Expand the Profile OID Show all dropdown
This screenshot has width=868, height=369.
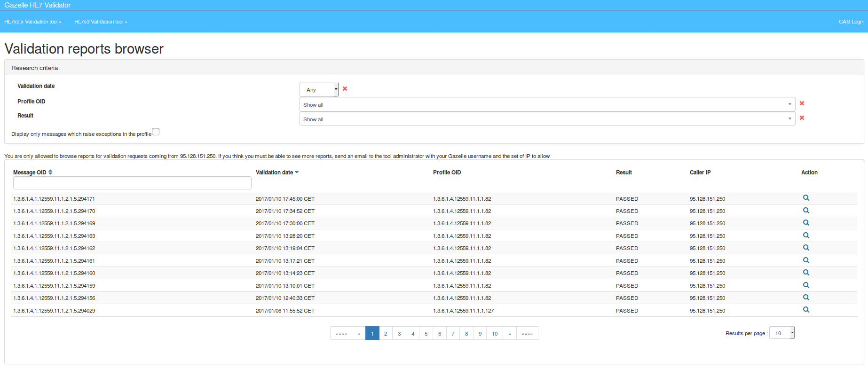point(547,104)
